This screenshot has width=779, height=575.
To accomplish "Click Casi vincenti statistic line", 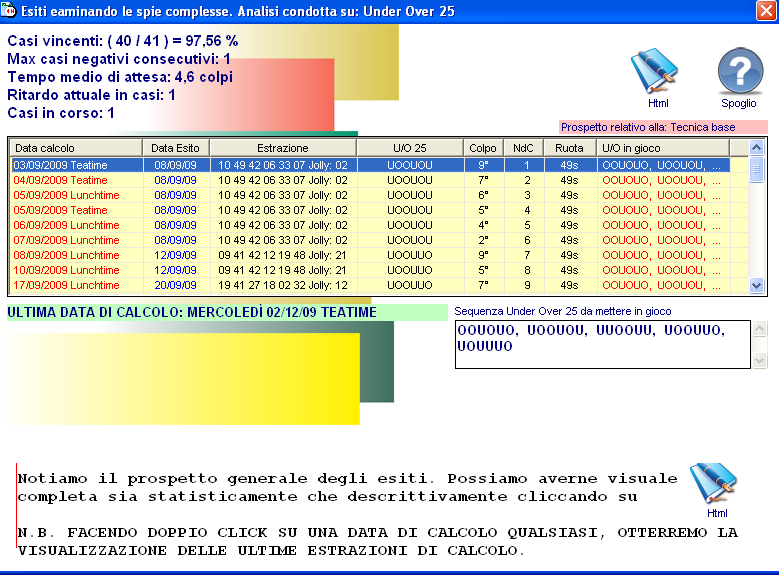I will pyautogui.click(x=123, y=41).
